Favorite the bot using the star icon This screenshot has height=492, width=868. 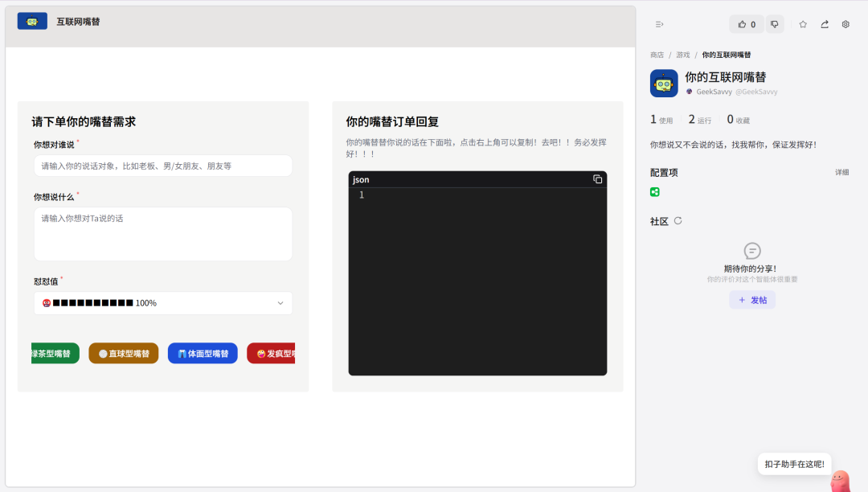(803, 24)
